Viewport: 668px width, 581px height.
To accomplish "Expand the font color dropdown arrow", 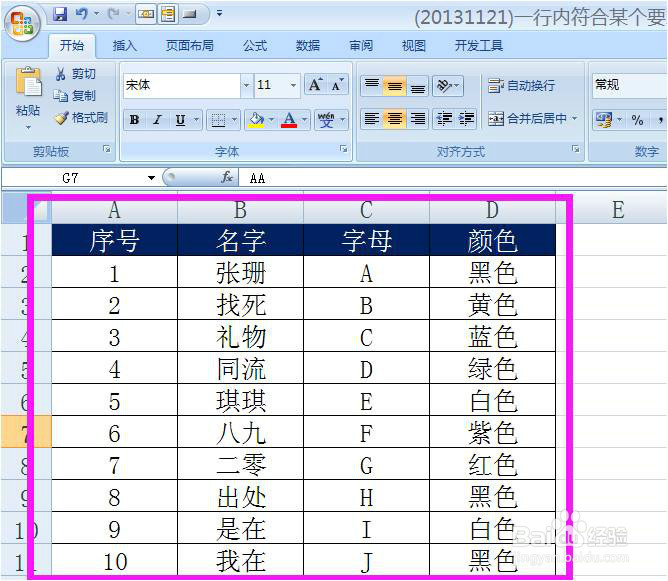I will point(304,120).
